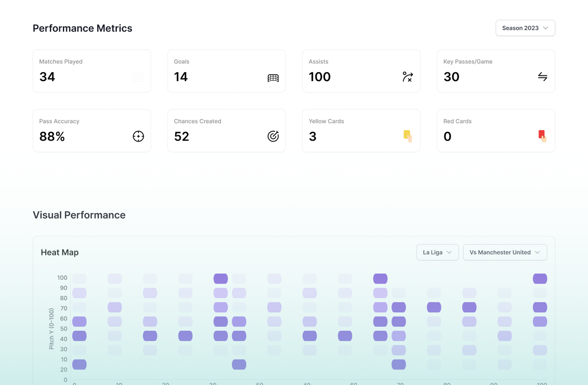Click the swap arrows icon in Key Passes
The image size is (588, 385).
(542, 77)
